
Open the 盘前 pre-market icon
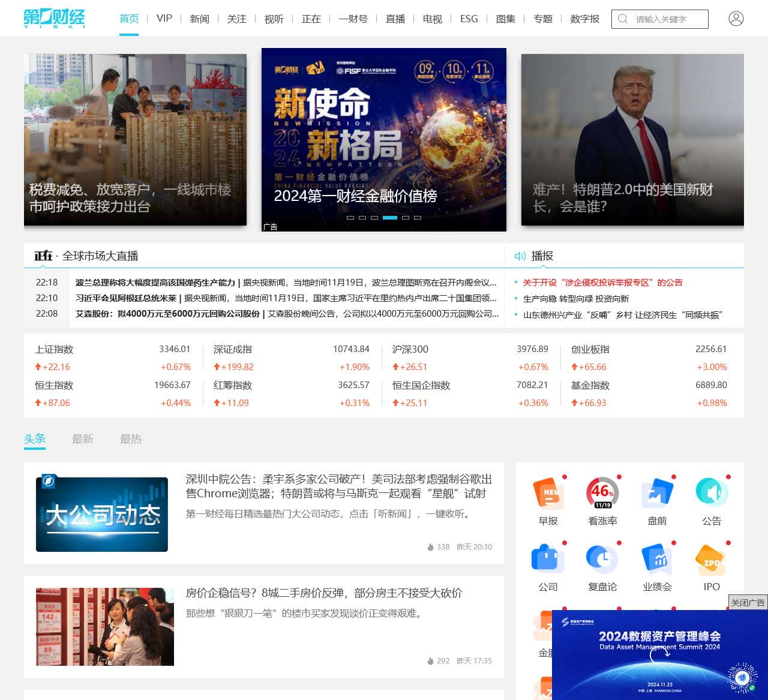click(x=657, y=493)
